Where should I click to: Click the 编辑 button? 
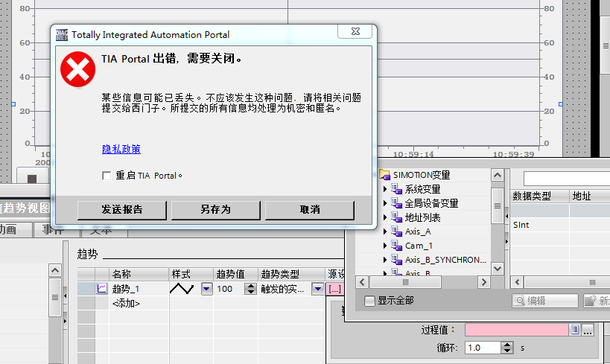(x=544, y=301)
